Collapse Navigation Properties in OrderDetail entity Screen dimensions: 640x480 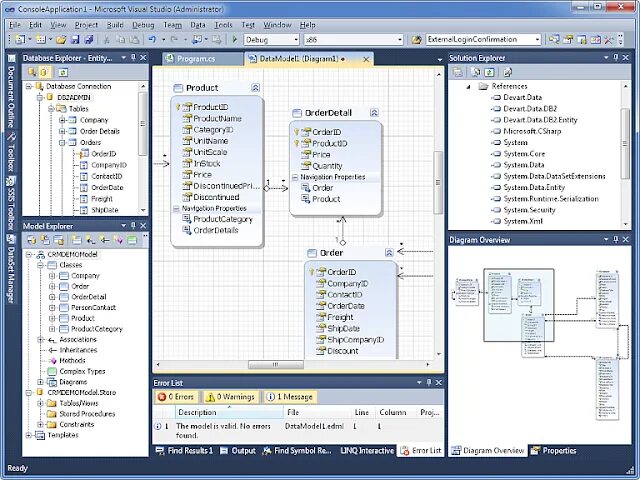[295, 177]
